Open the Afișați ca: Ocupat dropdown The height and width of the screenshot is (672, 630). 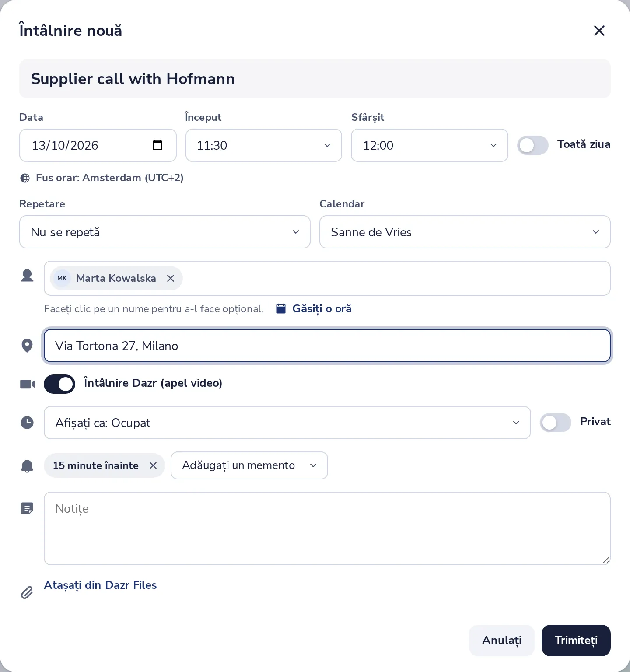tap(287, 423)
